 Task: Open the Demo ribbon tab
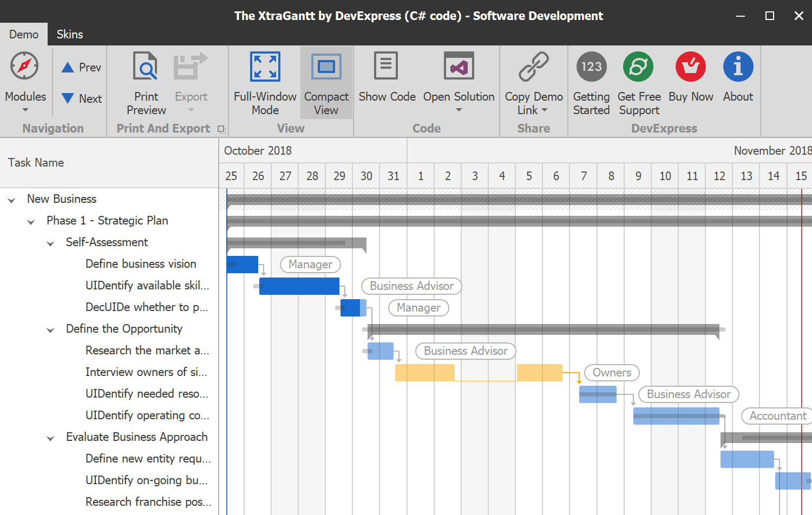[23, 34]
